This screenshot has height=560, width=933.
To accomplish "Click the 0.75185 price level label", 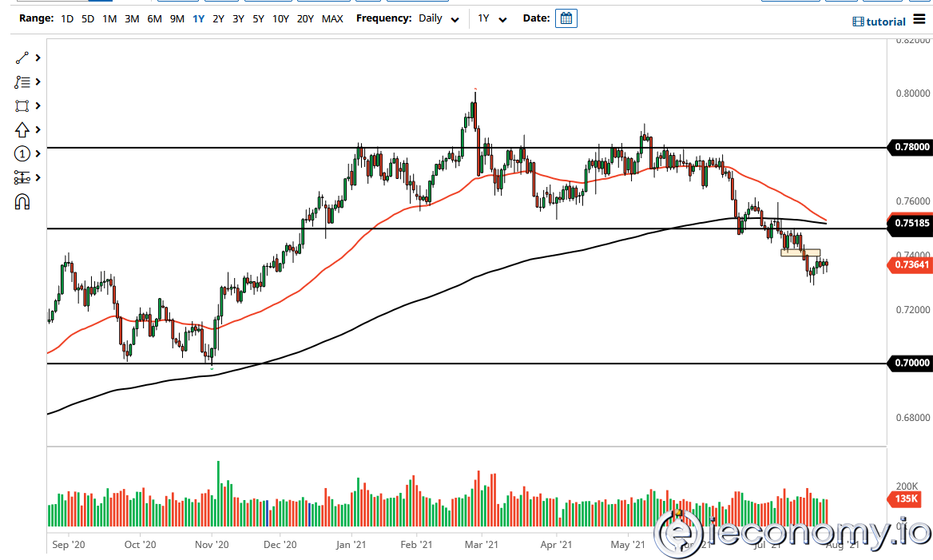I will 910,226.
